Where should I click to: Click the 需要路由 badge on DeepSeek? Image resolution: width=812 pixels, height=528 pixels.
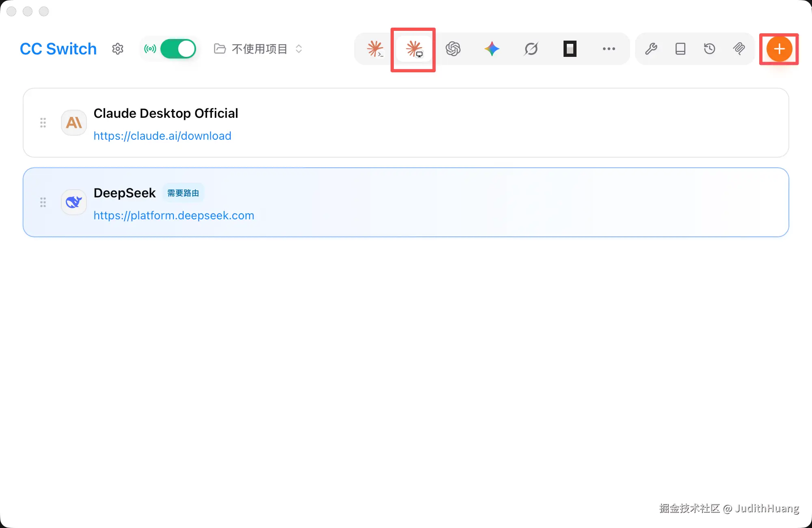(x=183, y=193)
